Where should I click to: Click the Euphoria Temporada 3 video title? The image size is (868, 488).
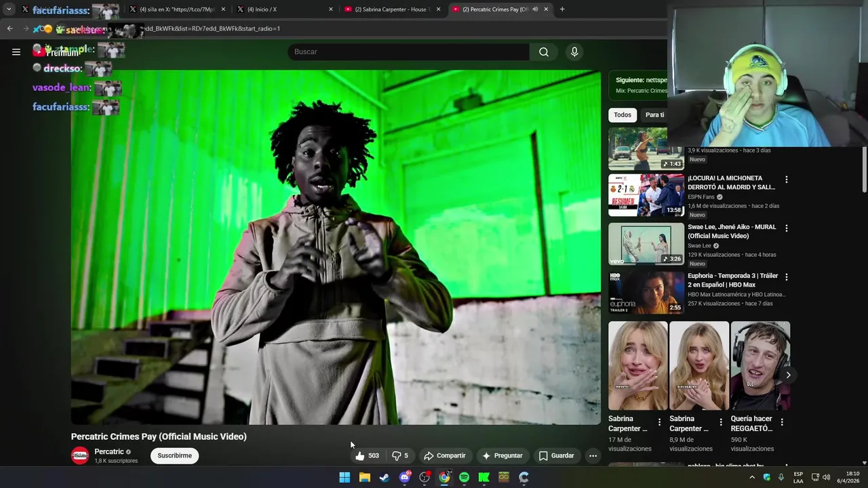(732, 280)
